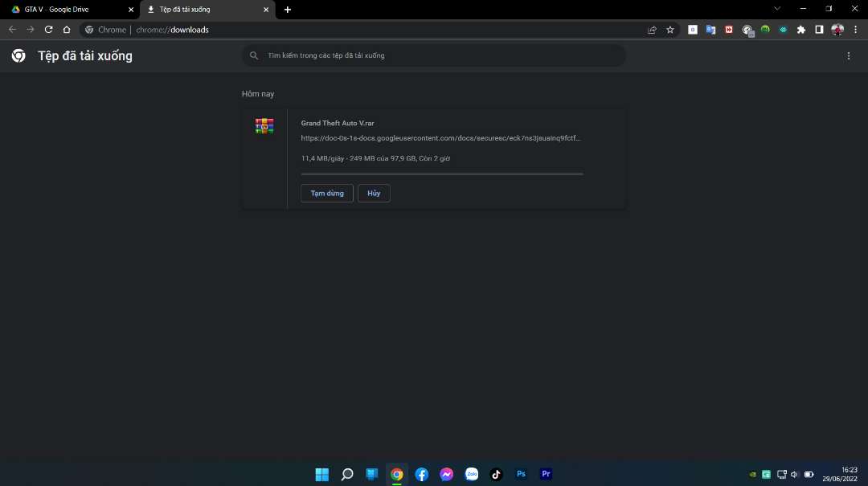Go back to the previous page
The height and width of the screenshot is (486, 868).
12,30
